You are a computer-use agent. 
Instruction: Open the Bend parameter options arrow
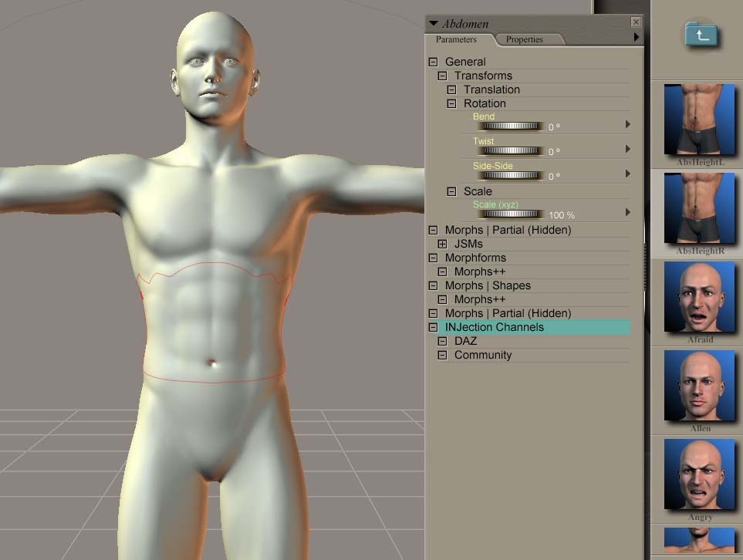(627, 124)
